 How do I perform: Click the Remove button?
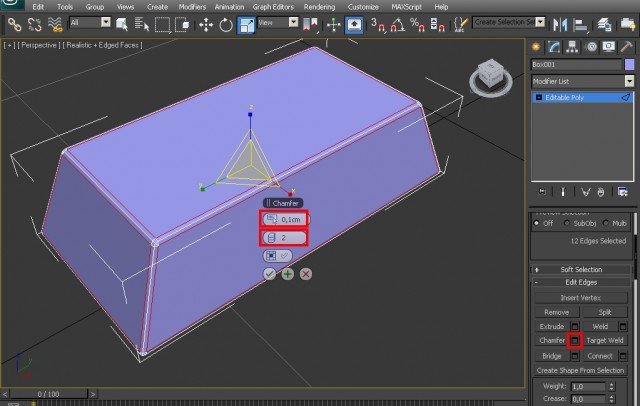[557, 312]
